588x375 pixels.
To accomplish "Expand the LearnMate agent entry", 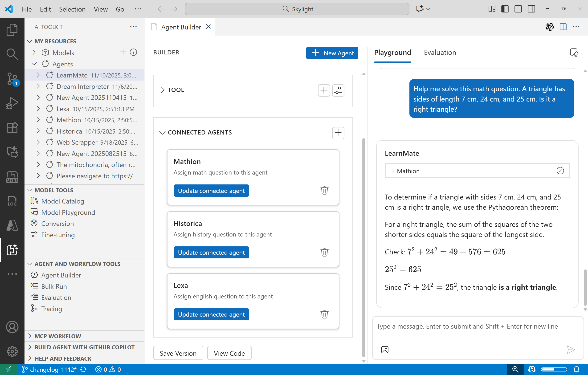I will pyautogui.click(x=38, y=75).
